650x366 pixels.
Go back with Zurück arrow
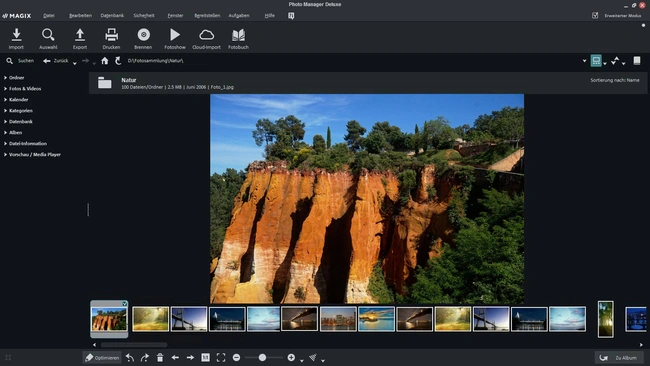tap(46, 61)
